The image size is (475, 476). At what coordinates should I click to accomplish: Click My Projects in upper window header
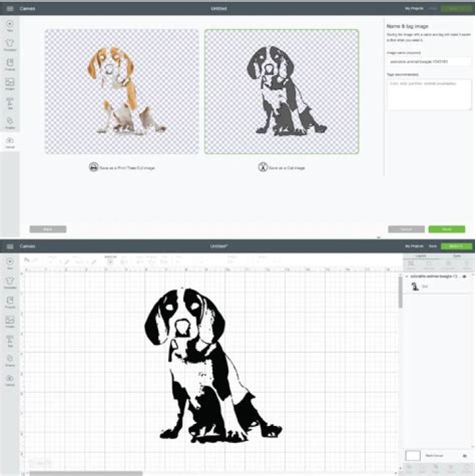tap(414, 9)
